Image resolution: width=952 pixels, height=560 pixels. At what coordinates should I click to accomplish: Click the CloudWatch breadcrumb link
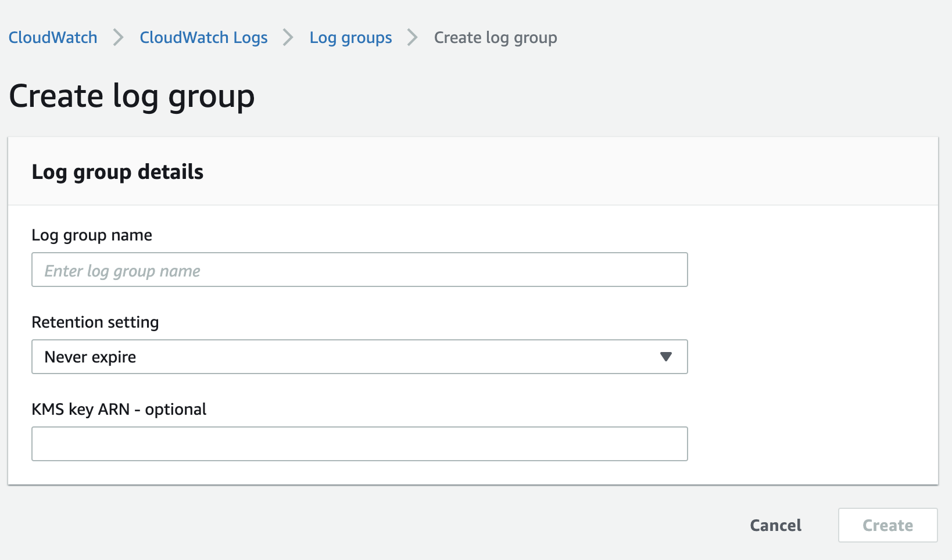[53, 38]
